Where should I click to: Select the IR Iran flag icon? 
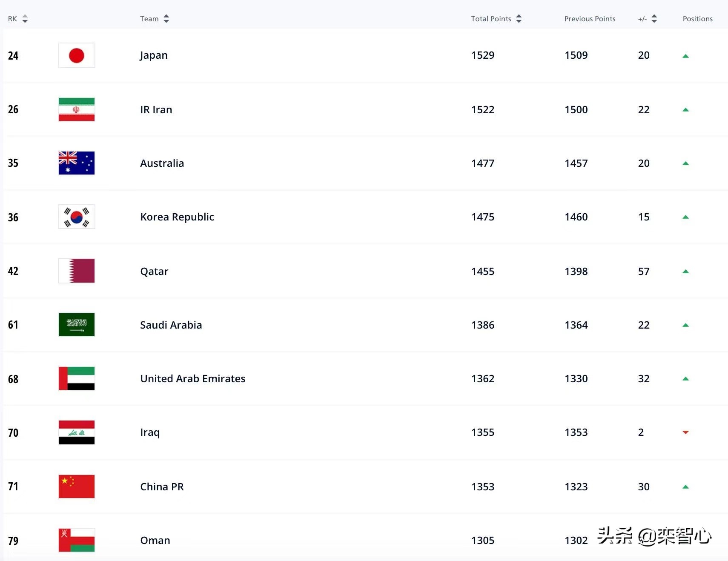coord(76,109)
